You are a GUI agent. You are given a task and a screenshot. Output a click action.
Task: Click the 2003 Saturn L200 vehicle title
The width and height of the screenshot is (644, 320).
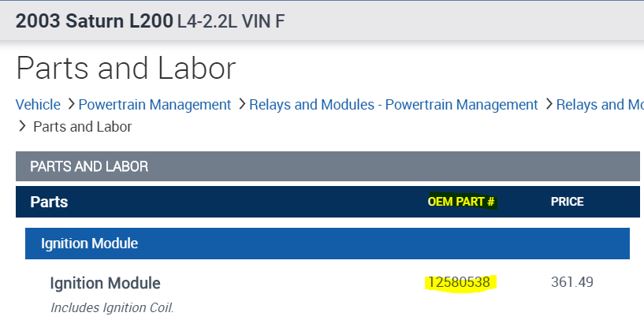(x=94, y=20)
